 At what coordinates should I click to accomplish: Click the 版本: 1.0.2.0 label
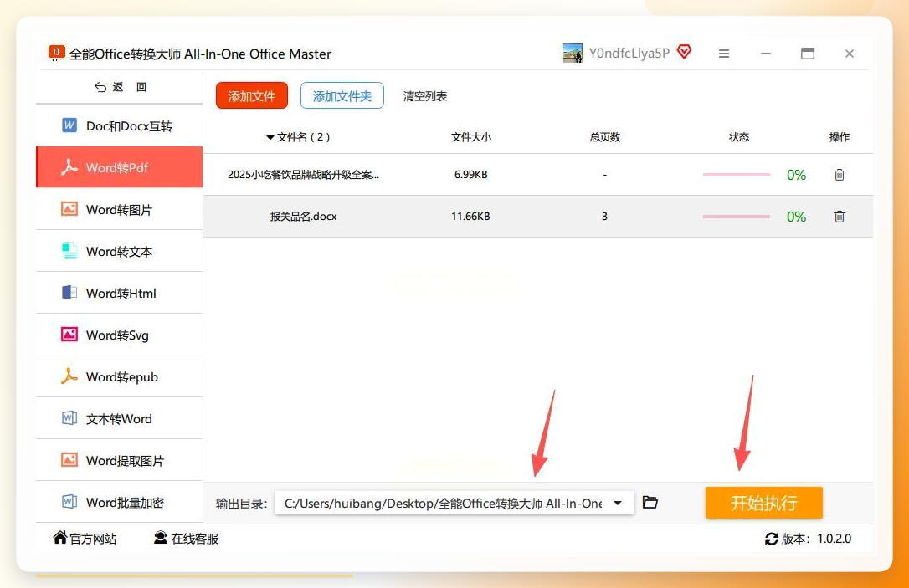[816, 539]
